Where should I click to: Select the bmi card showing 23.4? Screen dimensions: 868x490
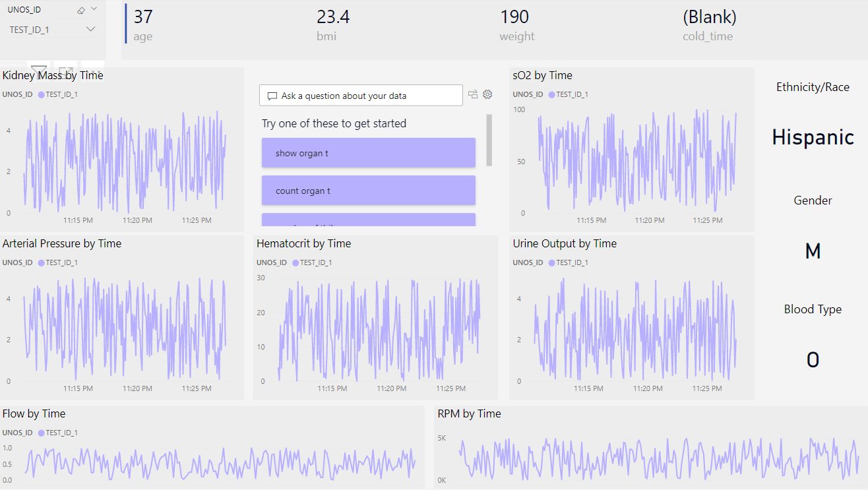click(333, 25)
